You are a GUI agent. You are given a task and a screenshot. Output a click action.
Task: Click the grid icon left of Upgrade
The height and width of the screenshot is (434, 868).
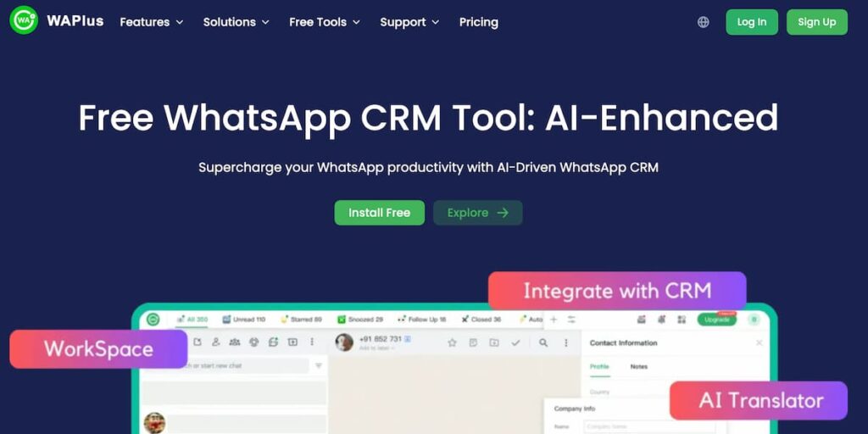click(682, 320)
